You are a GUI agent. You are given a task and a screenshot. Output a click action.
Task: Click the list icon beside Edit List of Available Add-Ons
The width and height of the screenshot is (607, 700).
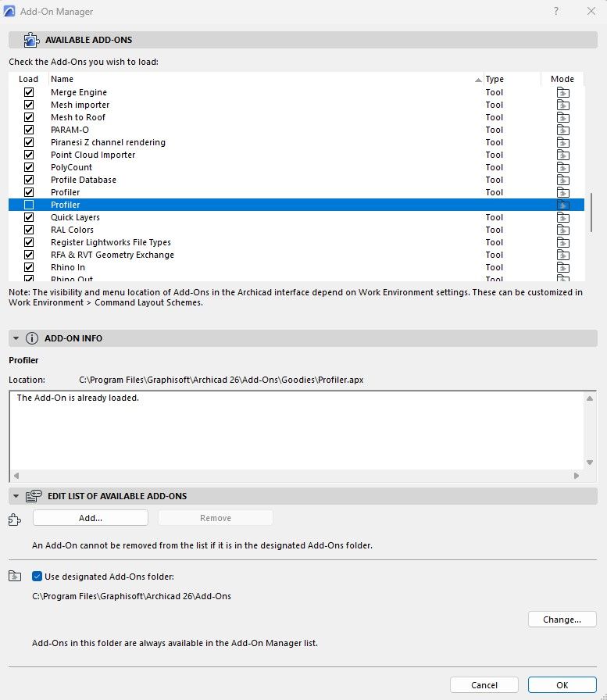[32, 495]
